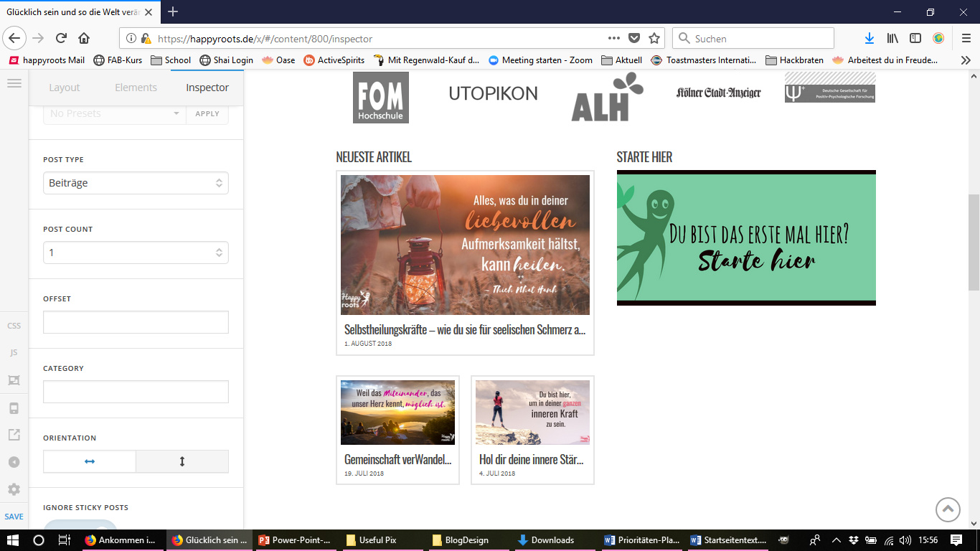Open the Post Type dropdown
The image size is (980, 551).
click(x=136, y=183)
